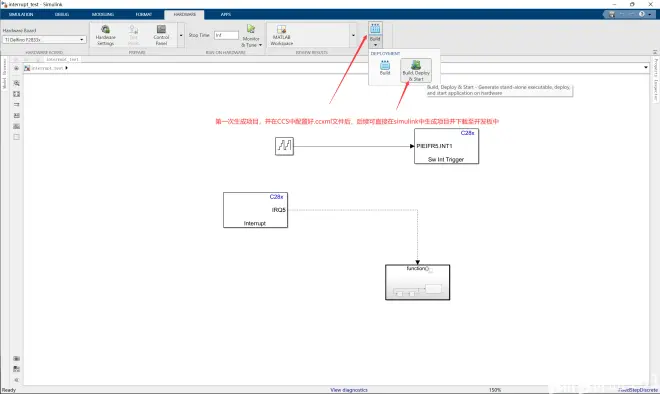The width and height of the screenshot is (660, 394).
Task: Open MATLAB Workspace in Review Results
Action: (x=282, y=35)
